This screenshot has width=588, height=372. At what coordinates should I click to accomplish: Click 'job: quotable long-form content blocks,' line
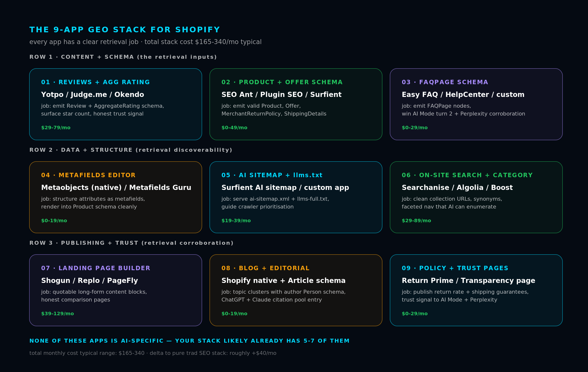coord(94,292)
